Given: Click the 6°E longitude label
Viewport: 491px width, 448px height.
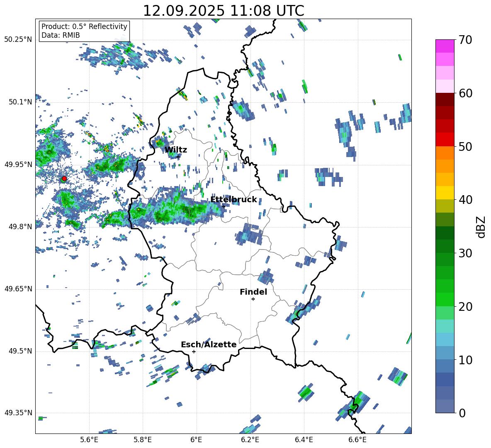Looking at the screenshot, I should (196, 440).
